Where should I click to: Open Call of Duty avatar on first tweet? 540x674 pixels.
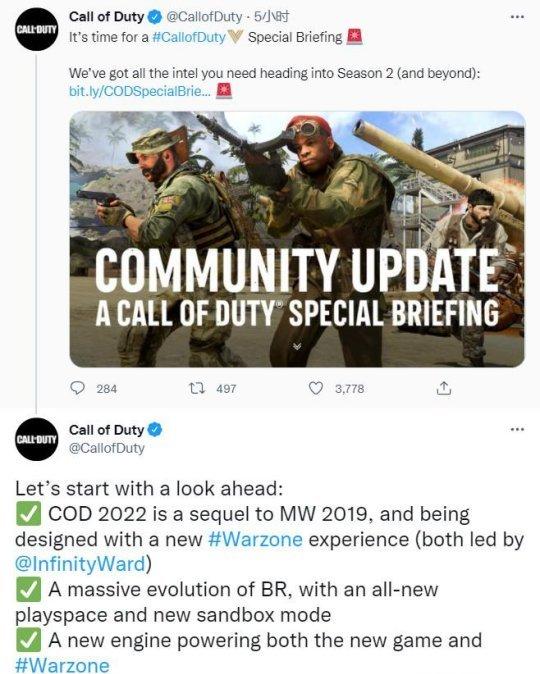37,29
